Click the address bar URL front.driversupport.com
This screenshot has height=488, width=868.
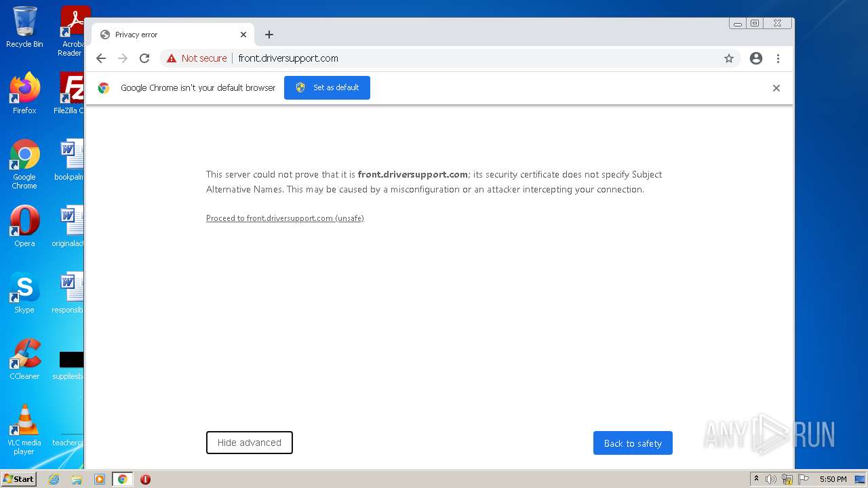coord(288,58)
